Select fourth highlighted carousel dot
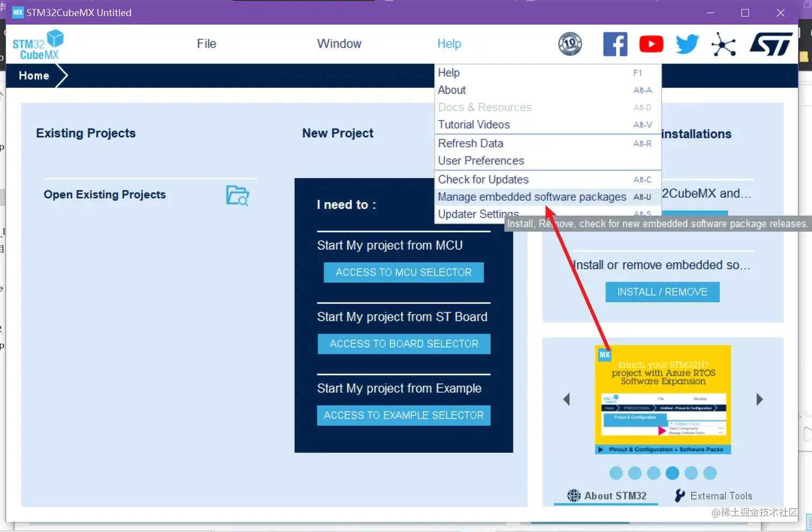 point(672,473)
